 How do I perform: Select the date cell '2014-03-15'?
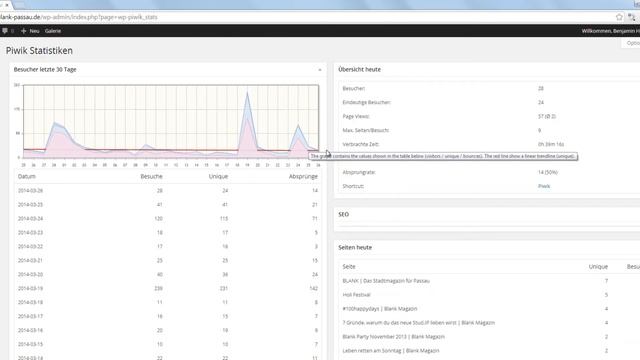coord(30,344)
